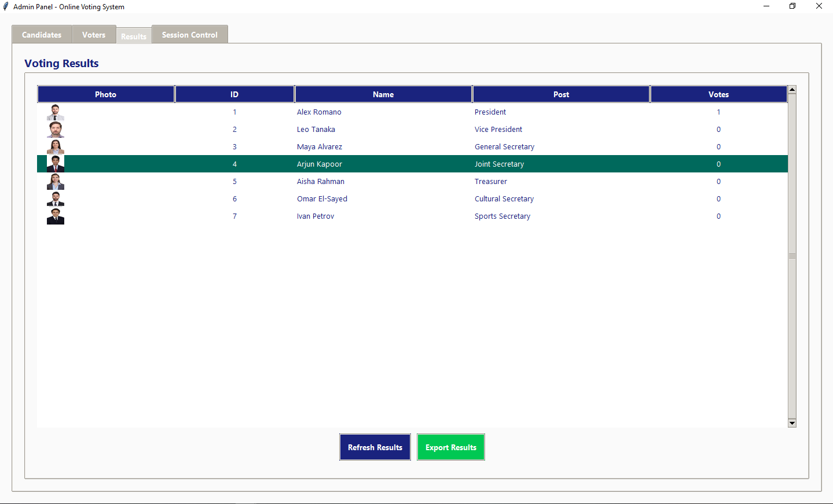The image size is (833, 504).
Task: Click the scrollbar up arrow
Action: (x=792, y=89)
